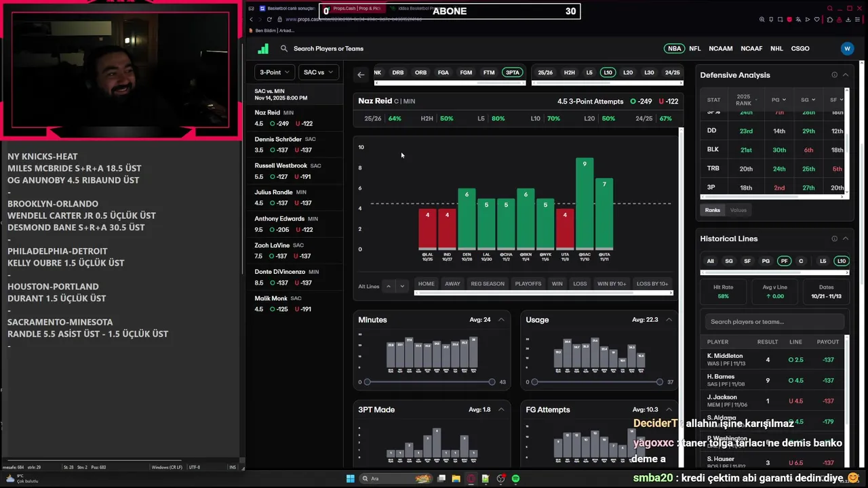Click Historical Lines info icon
Screen dimensions: 868x488
pos(834,239)
